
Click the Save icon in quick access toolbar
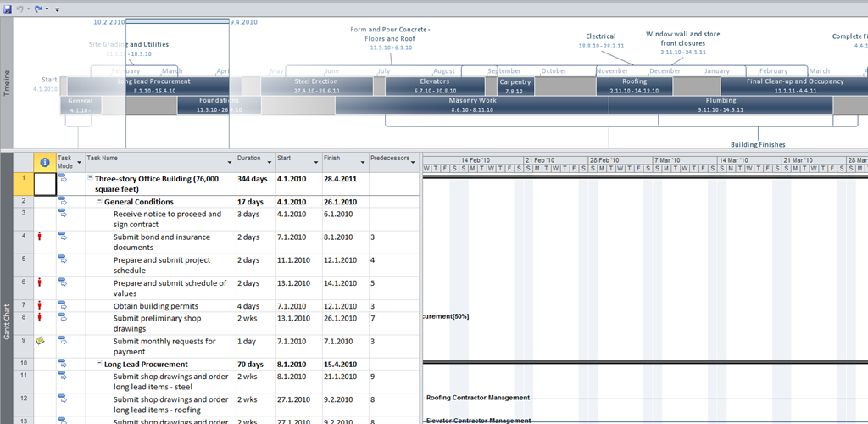tap(6, 8)
